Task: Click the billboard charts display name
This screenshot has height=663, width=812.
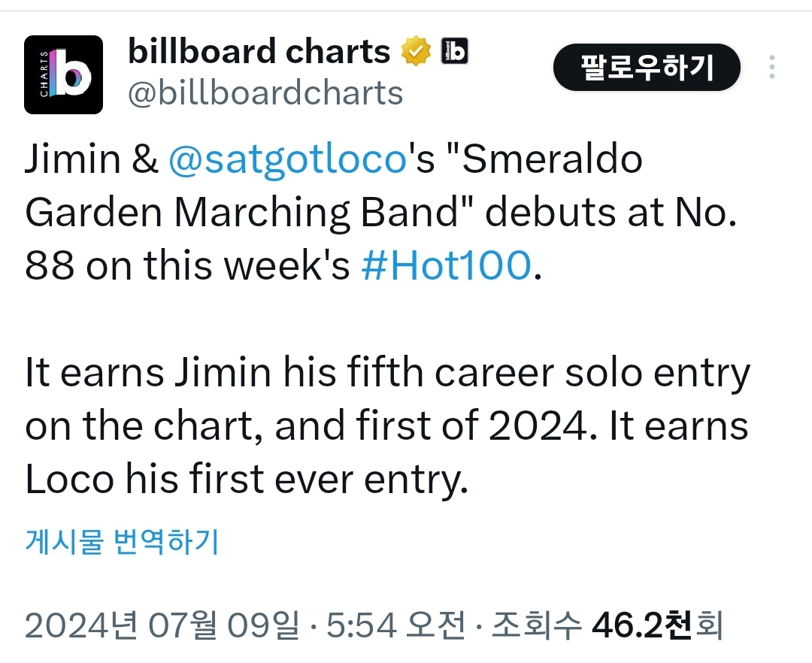Action: [x=259, y=51]
